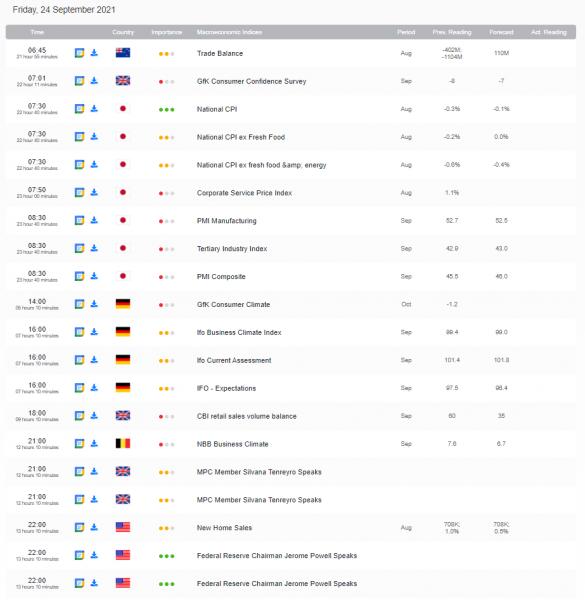Open IFO - Expectations event details
Viewport: 585px width, 600px height.
coord(226,388)
